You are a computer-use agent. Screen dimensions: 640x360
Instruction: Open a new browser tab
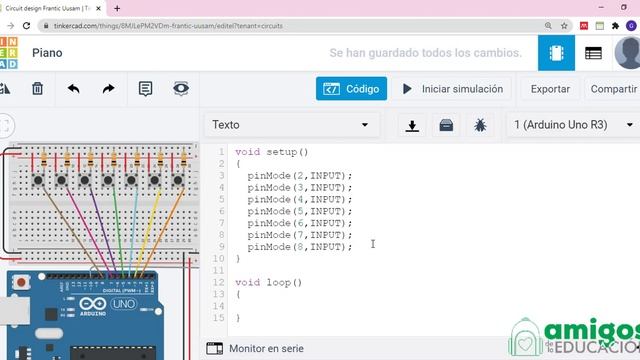click(117, 8)
